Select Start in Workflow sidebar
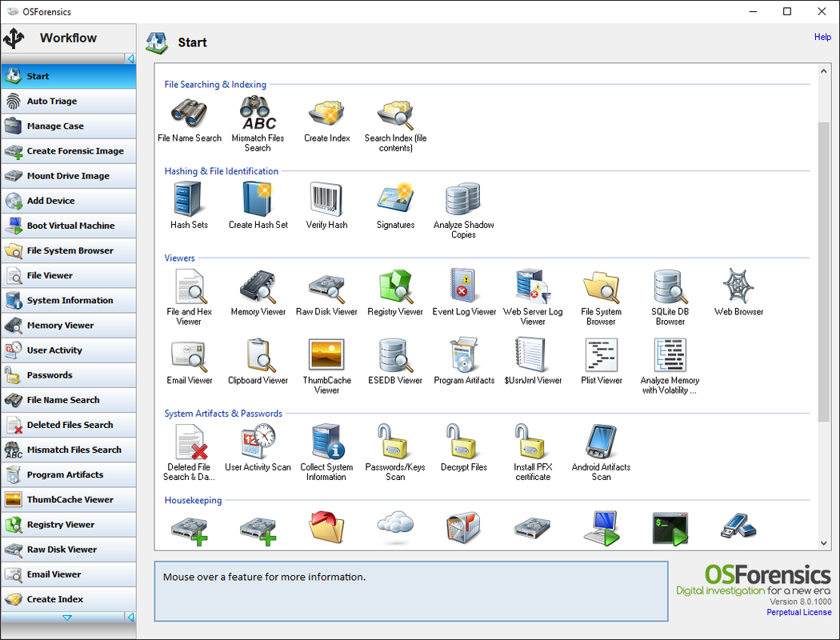 click(69, 77)
